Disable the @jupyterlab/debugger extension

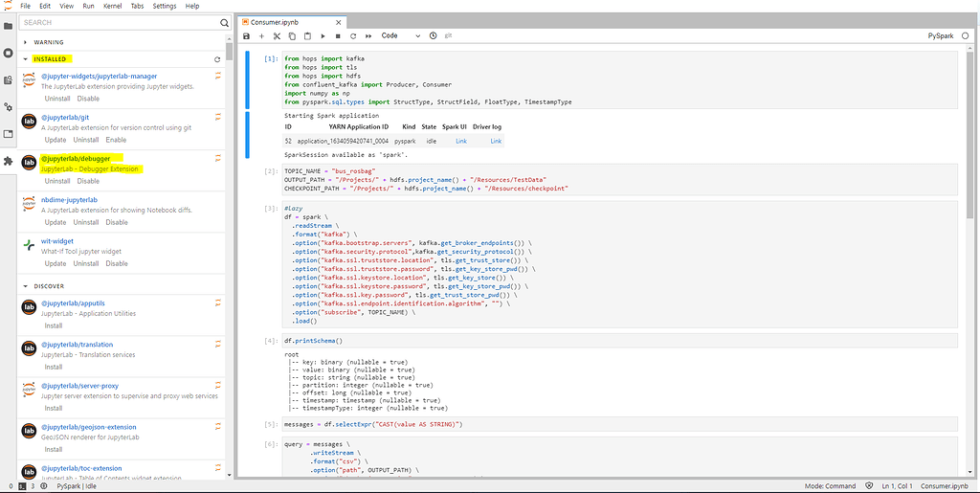coord(88,181)
